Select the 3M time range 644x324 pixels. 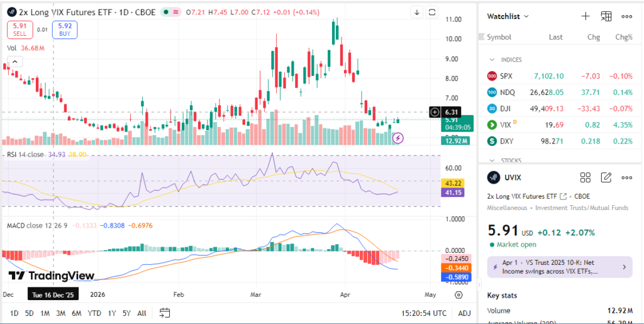60,313
